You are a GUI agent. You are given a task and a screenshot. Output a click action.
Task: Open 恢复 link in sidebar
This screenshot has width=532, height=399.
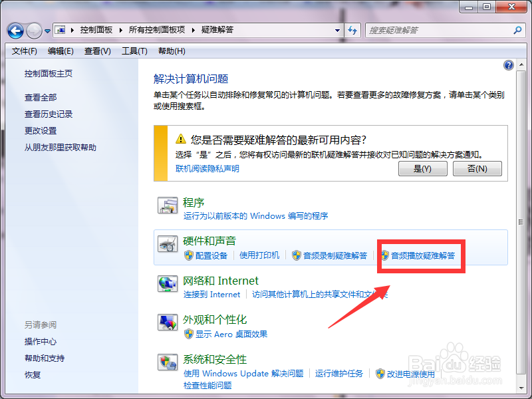click(33, 375)
